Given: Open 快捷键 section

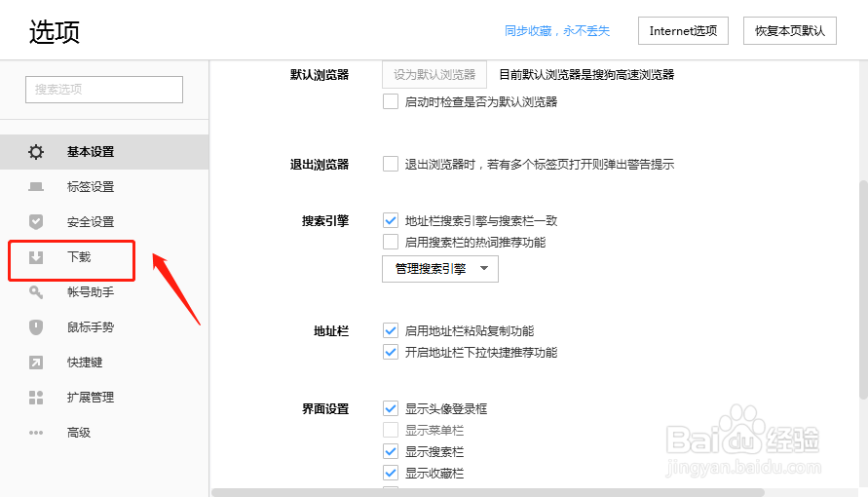Looking at the screenshot, I should pos(104,363).
